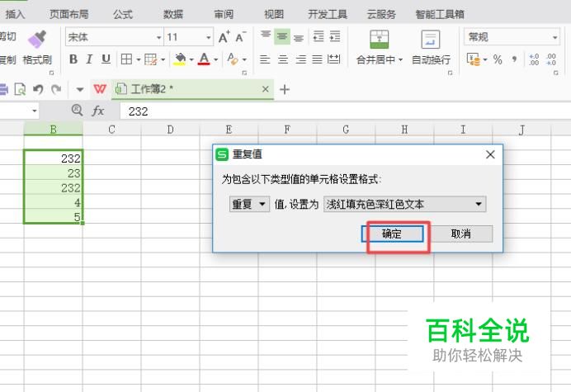This screenshot has height=392, width=571.
Task: Click the fill color bucket icon
Action: [x=180, y=59]
